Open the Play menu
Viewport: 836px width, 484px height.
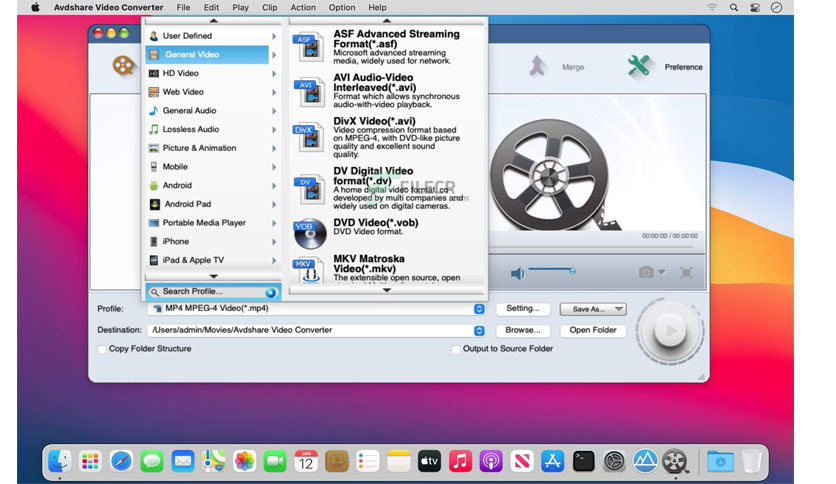coord(240,7)
